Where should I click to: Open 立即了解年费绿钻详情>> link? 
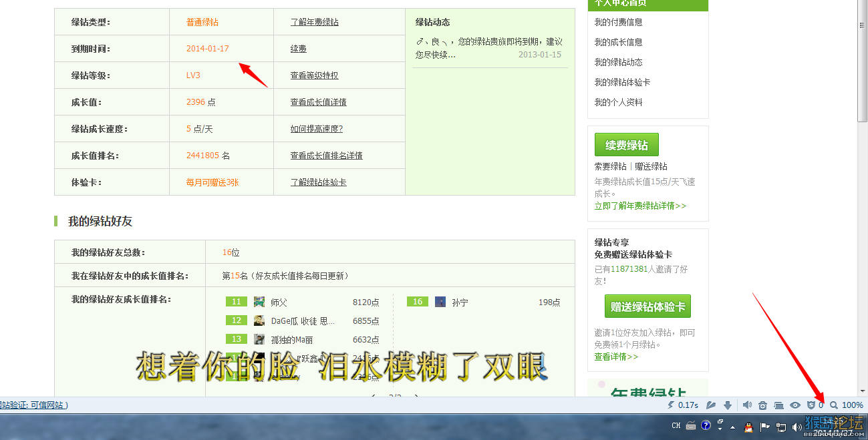point(640,206)
